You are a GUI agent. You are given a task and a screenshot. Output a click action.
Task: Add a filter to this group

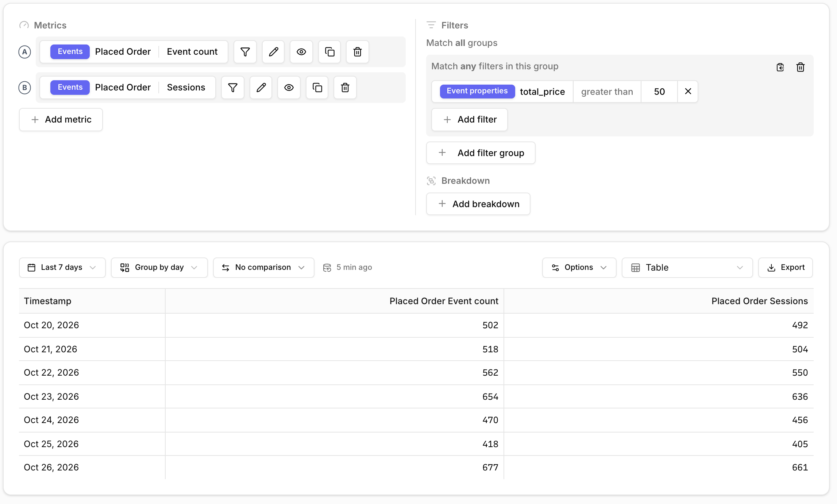click(x=470, y=120)
